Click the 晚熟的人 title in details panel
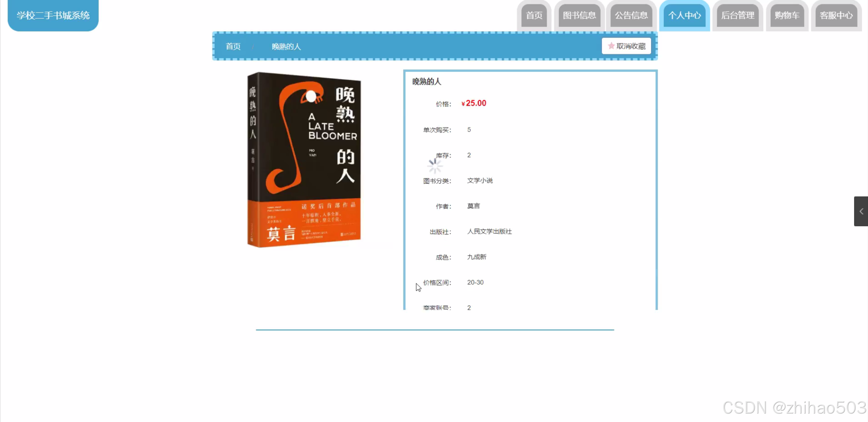The width and height of the screenshot is (868, 422). pyautogui.click(x=426, y=81)
